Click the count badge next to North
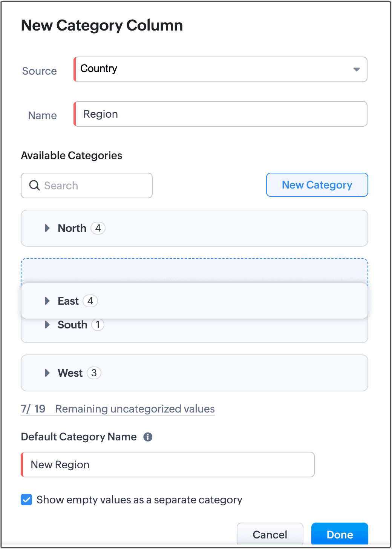Screen dimensions: 392x549 tap(98, 228)
